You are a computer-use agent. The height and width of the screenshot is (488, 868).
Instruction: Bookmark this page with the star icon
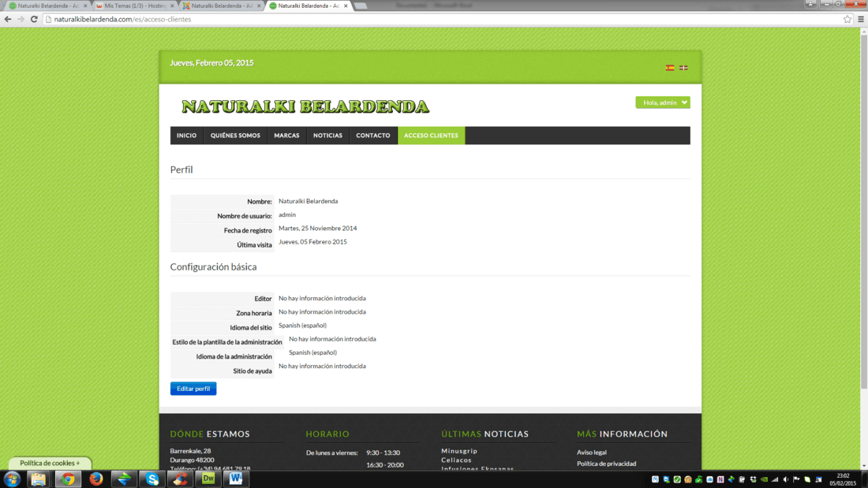click(x=847, y=20)
